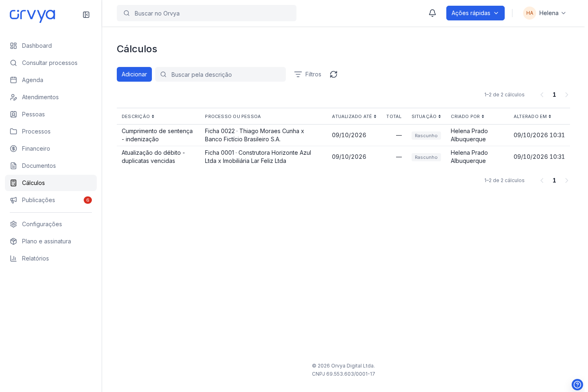Click the Adicionar button

[x=134, y=74]
